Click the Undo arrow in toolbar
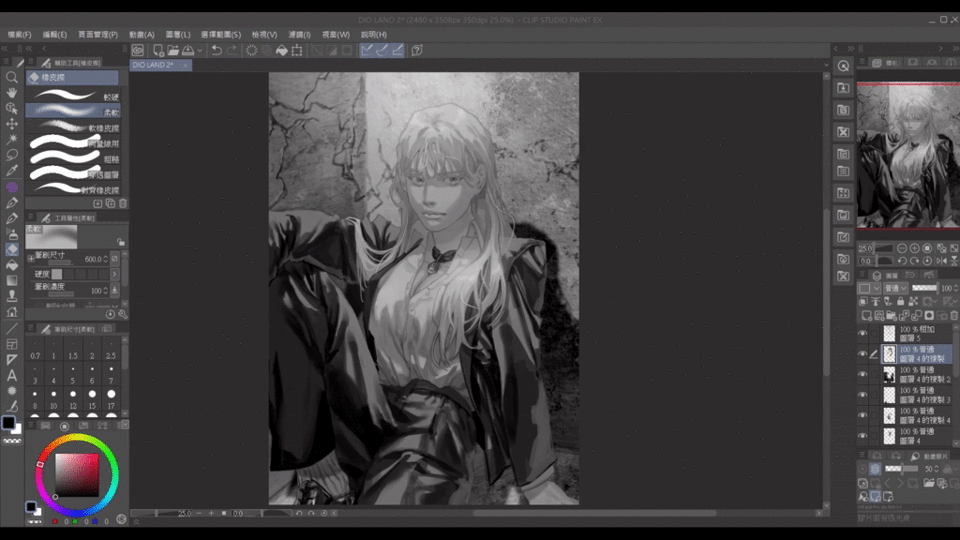The height and width of the screenshot is (540, 960). [x=217, y=50]
